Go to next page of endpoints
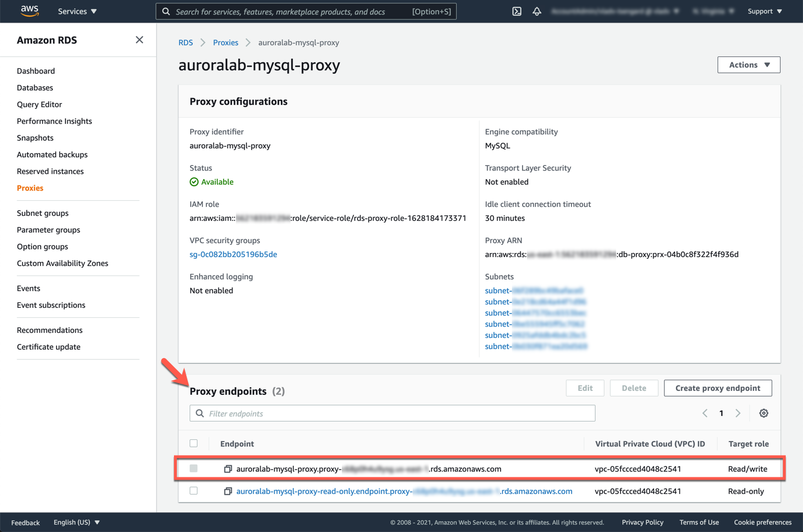Image resolution: width=803 pixels, height=532 pixels. coord(738,413)
